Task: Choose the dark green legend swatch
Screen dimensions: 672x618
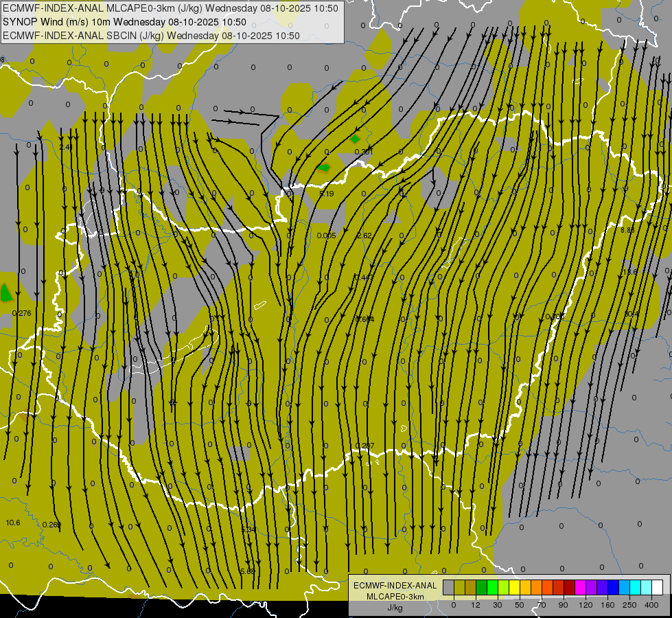Action: tap(482, 587)
